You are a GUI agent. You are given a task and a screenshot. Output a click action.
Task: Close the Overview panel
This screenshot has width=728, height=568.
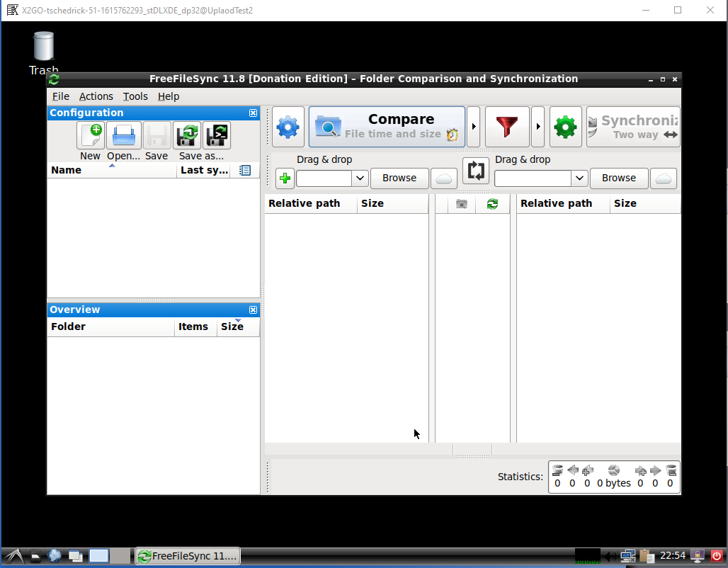click(x=253, y=309)
